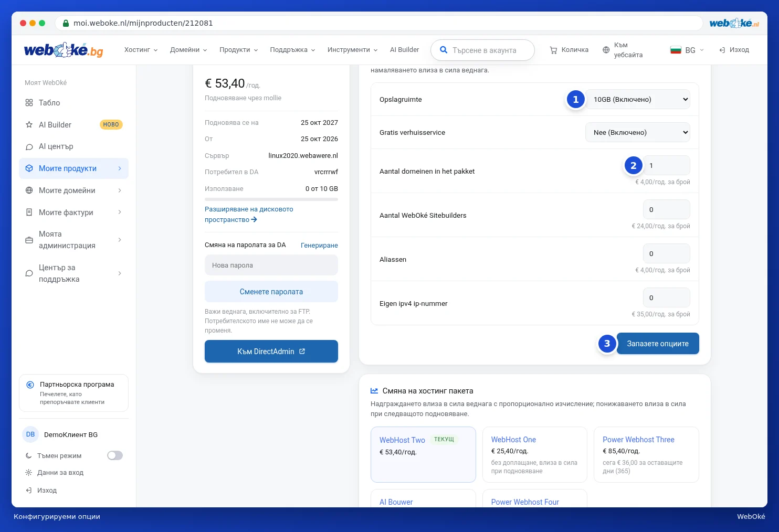Expand the Хостинг menu

(141, 50)
